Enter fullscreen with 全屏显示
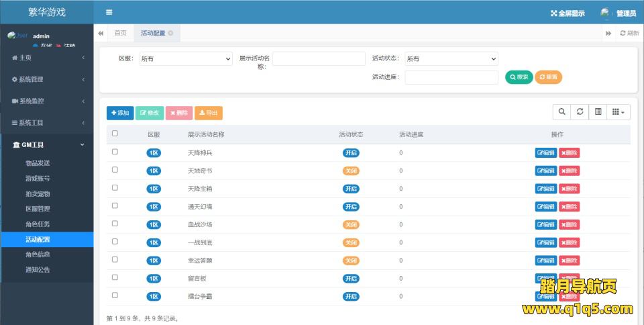 (x=568, y=13)
